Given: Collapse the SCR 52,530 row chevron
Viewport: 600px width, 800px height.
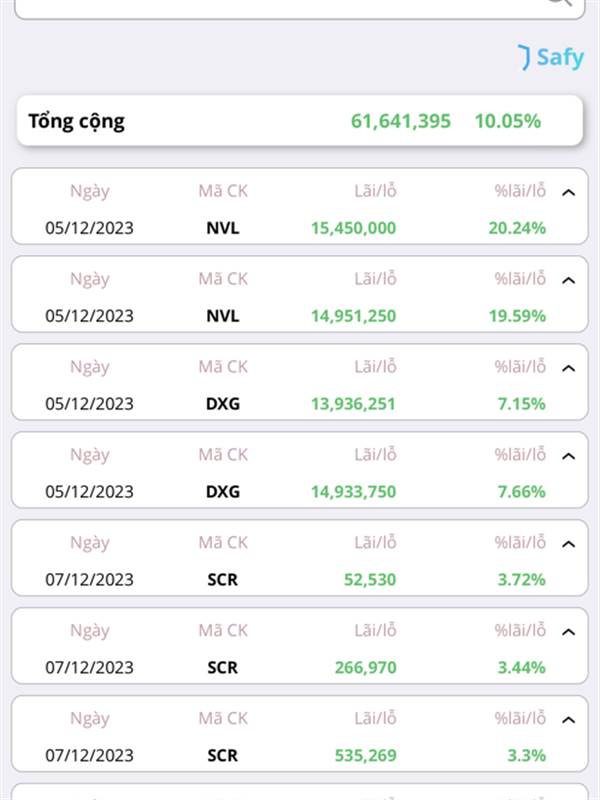Looking at the screenshot, I should [568, 544].
